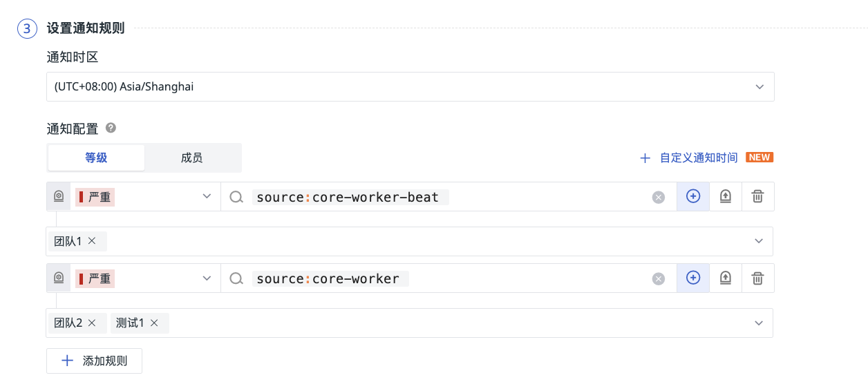Viewport: 868px width, 391px height.
Task: Switch to the 成员 tab
Action: point(191,158)
